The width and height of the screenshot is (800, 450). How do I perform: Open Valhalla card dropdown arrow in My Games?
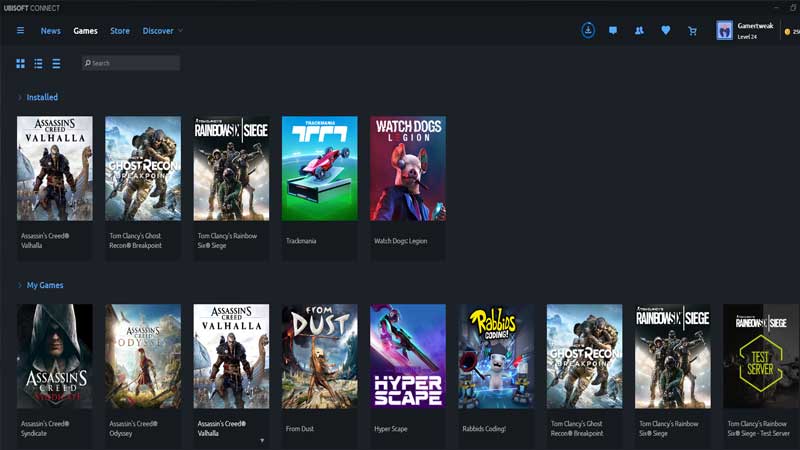click(x=262, y=440)
